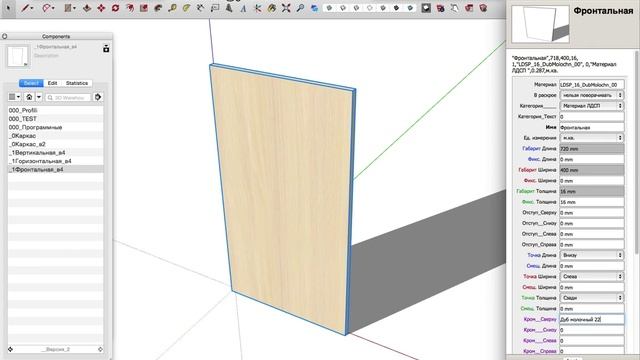Select the Move tool
The height and width of the screenshot is (360, 640).
pyautogui.click(x=101, y=8)
